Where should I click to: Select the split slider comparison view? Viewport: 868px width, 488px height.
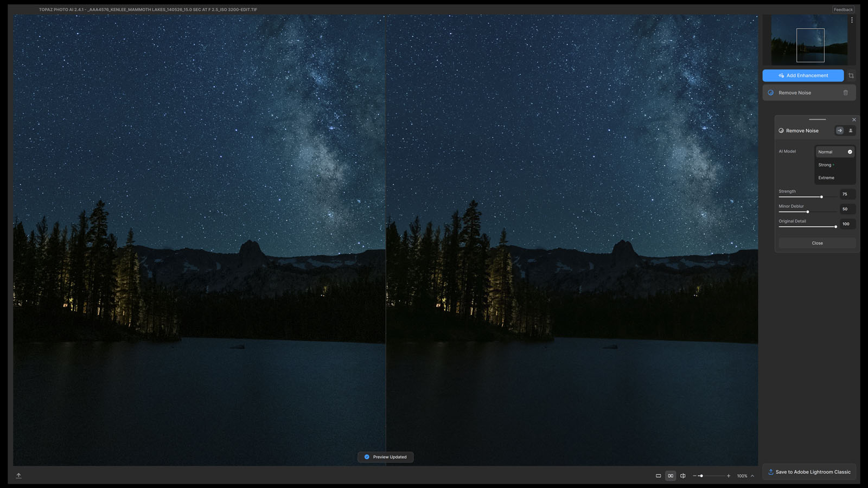[x=683, y=476]
